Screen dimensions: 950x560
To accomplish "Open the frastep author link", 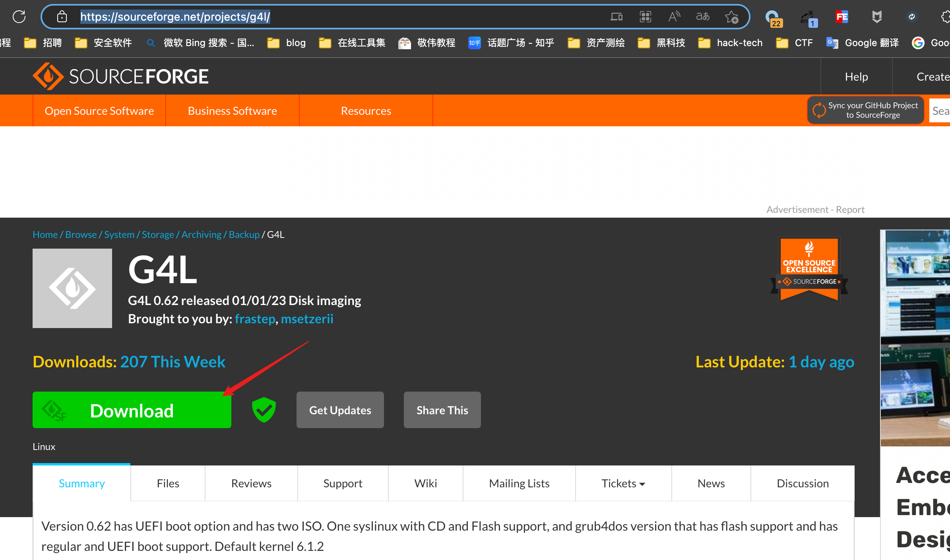I will [255, 319].
